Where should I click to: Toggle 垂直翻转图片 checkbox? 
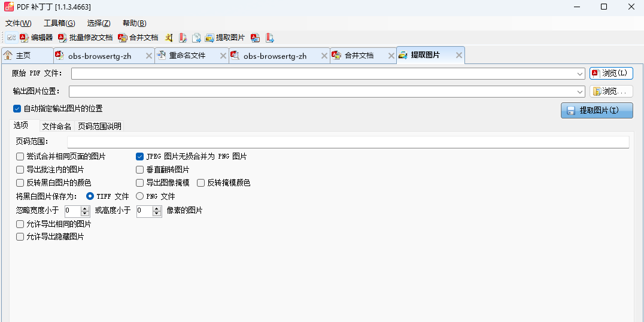[x=140, y=169]
